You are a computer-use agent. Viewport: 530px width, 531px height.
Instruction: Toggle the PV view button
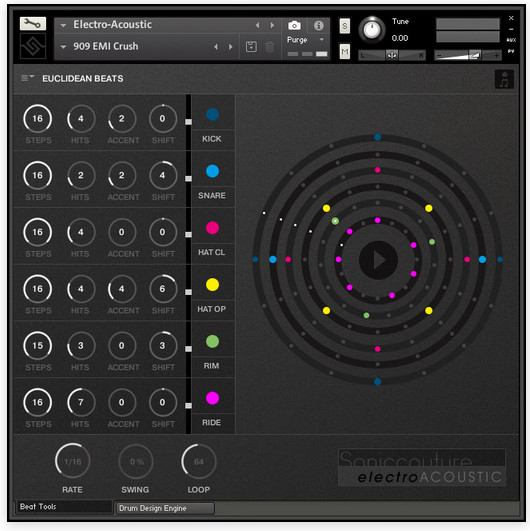511,51
